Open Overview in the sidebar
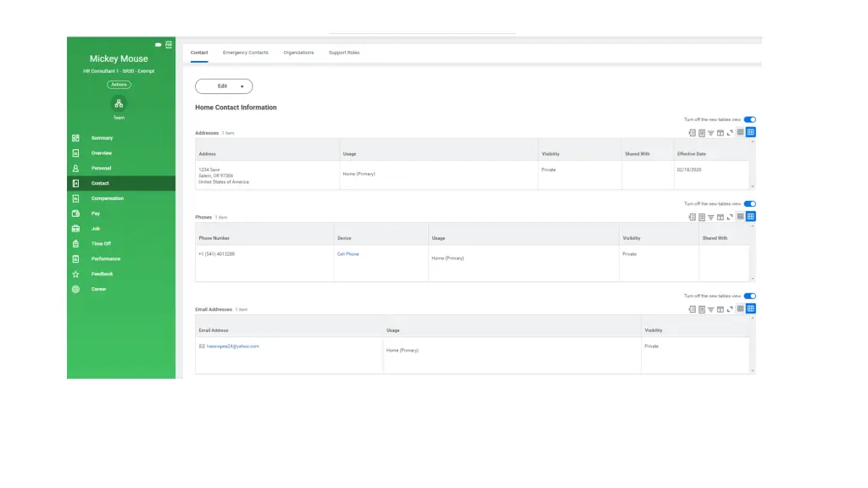The width and height of the screenshot is (868, 488). [121, 152]
